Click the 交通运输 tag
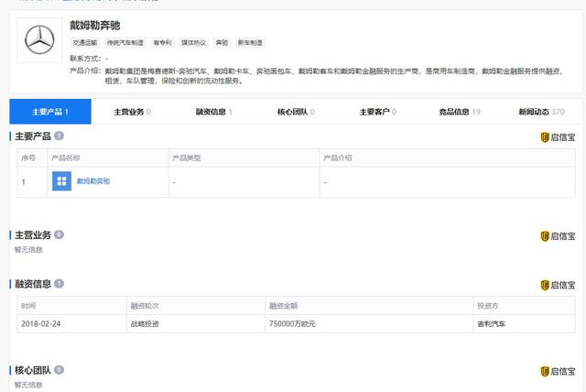This screenshot has height=392, width=586. 85,43
